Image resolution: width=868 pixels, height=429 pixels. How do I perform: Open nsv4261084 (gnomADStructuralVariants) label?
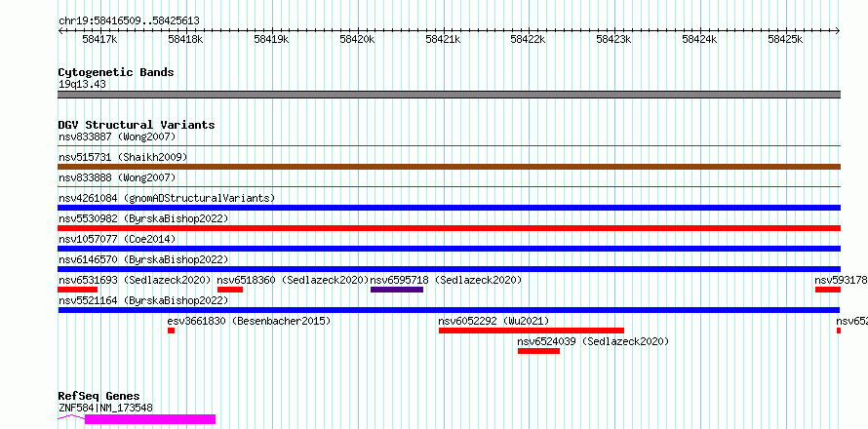click(167, 198)
